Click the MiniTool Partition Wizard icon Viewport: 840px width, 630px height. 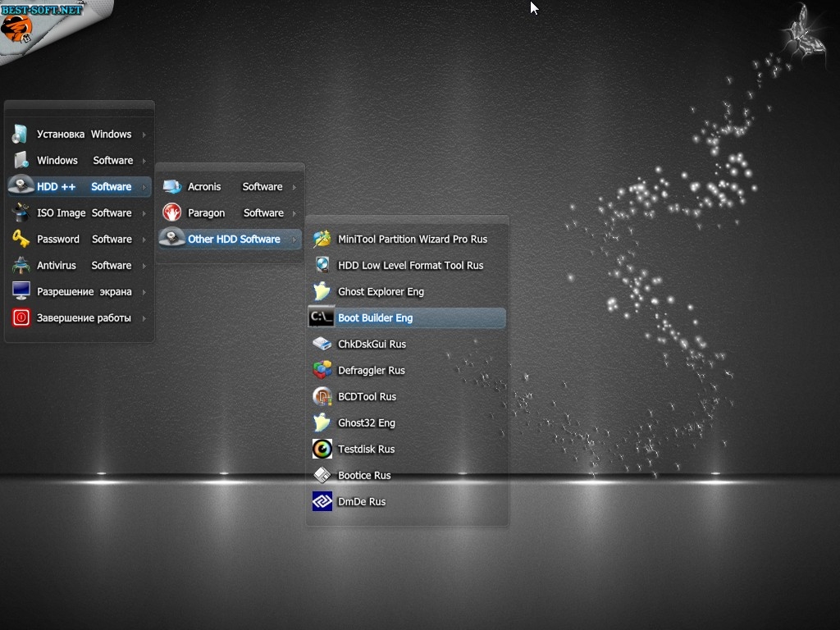tap(322, 239)
